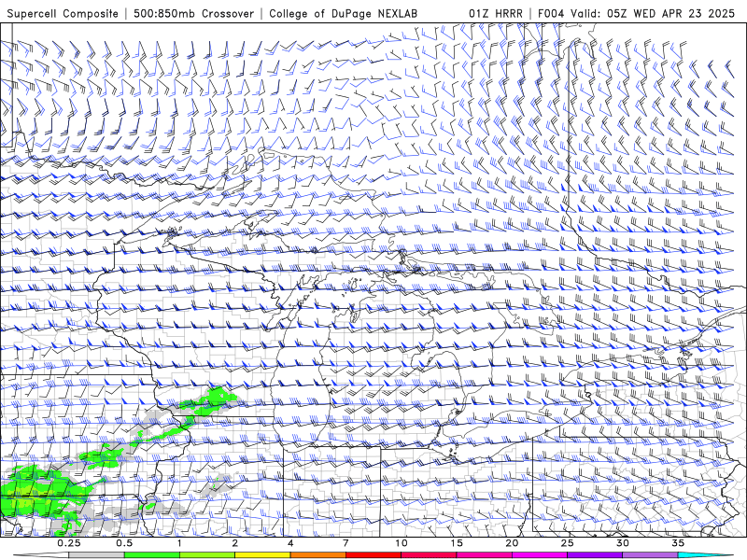Click the colorbar label reading 35
The image size is (747, 560).
point(678,543)
